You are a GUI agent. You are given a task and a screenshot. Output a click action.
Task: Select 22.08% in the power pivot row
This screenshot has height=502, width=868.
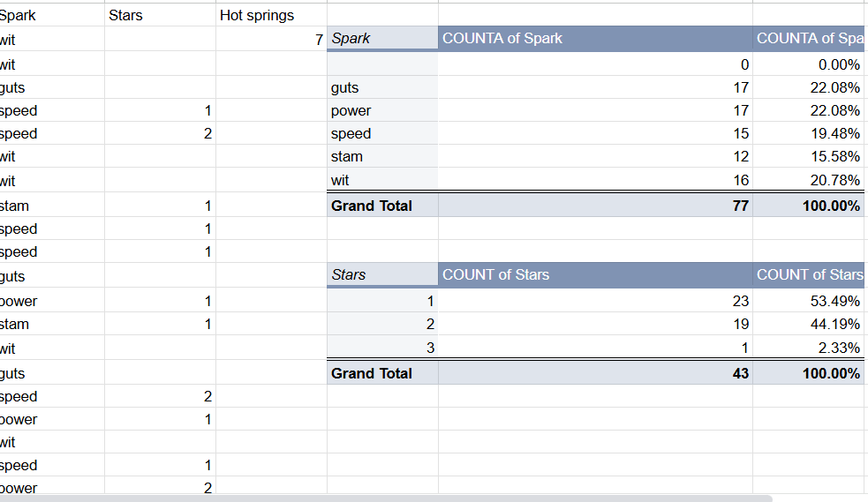click(x=808, y=110)
